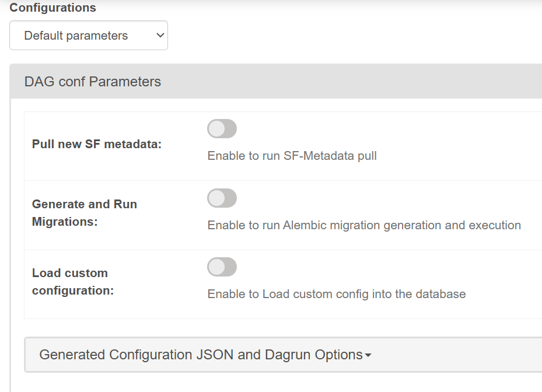Click the 'Load custom config into the database' text

click(336, 294)
